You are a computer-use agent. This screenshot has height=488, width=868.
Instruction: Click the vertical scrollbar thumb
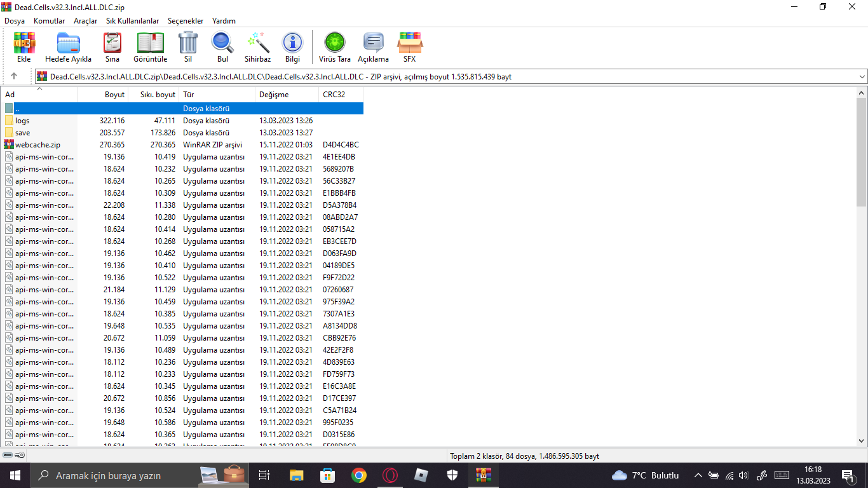point(862,152)
